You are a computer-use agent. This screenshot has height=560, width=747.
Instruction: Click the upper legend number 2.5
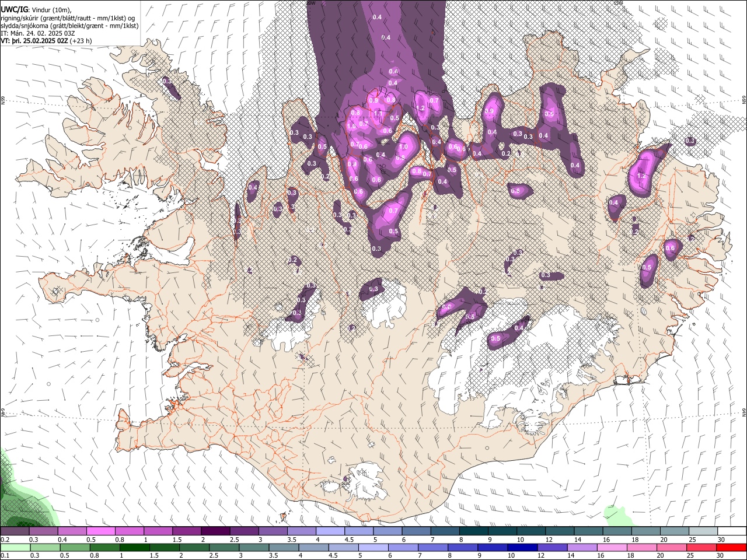pyautogui.click(x=234, y=540)
